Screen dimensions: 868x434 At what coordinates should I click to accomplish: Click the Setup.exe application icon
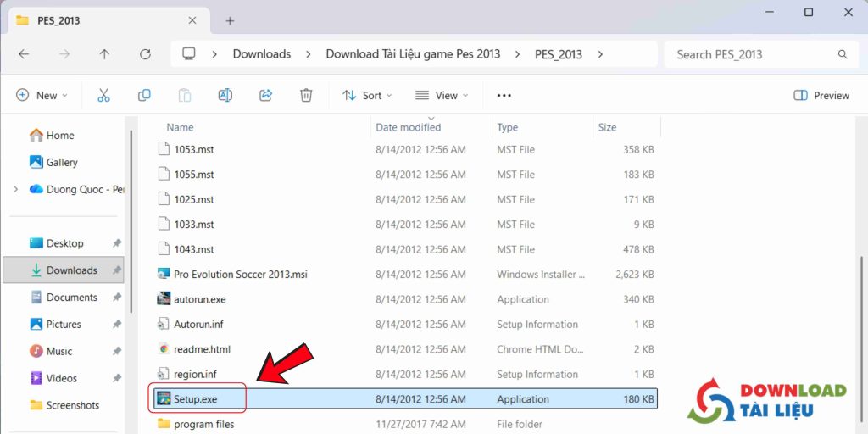[164, 398]
